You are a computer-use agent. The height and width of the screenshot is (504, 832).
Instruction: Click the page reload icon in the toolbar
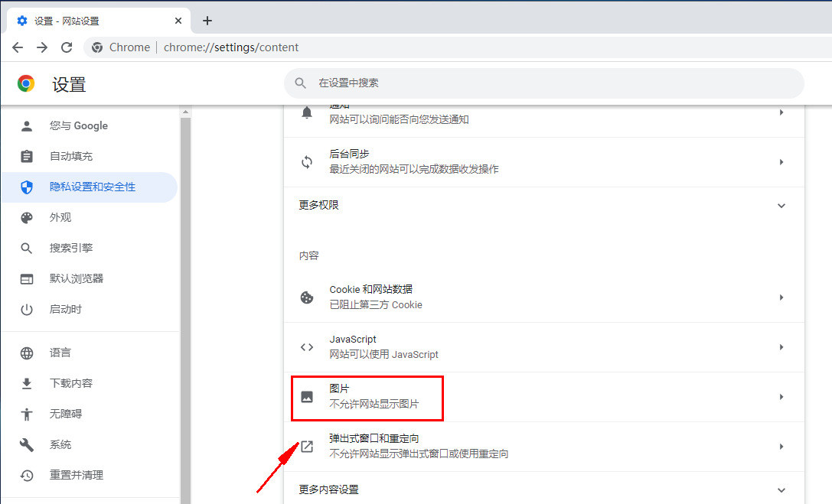[x=67, y=47]
